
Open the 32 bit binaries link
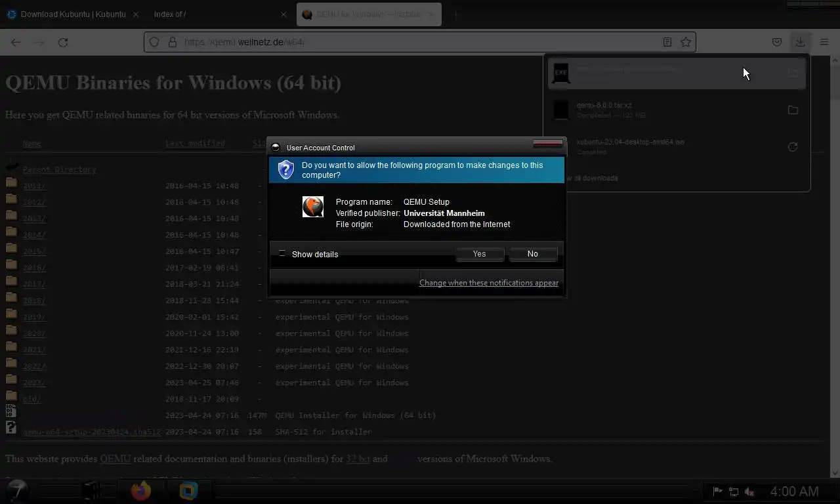click(358, 459)
